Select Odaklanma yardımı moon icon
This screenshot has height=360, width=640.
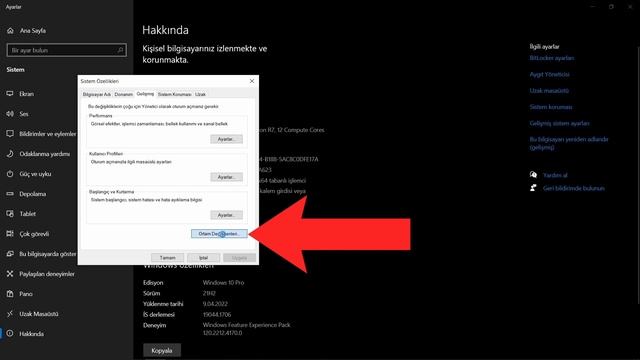10,154
